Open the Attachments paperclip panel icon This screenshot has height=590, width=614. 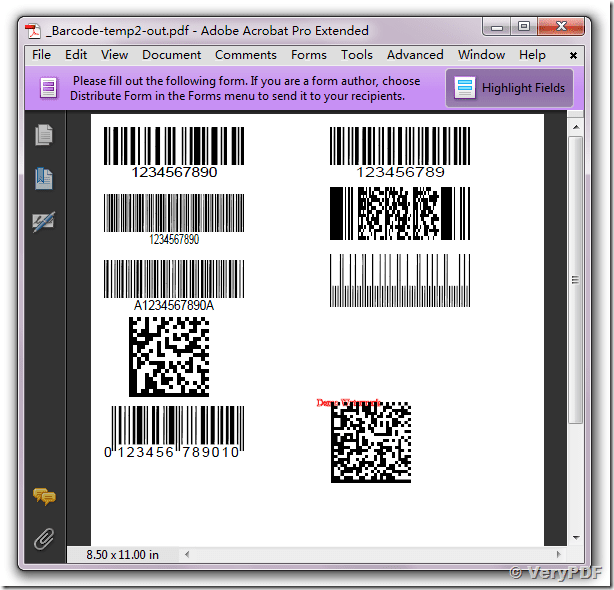click(x=44, y=539)
